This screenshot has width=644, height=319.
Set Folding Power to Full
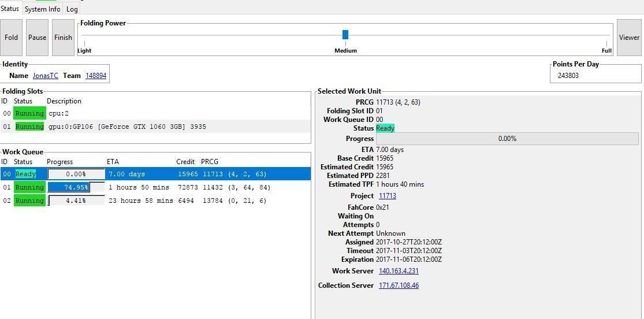(x=606, y=50)
